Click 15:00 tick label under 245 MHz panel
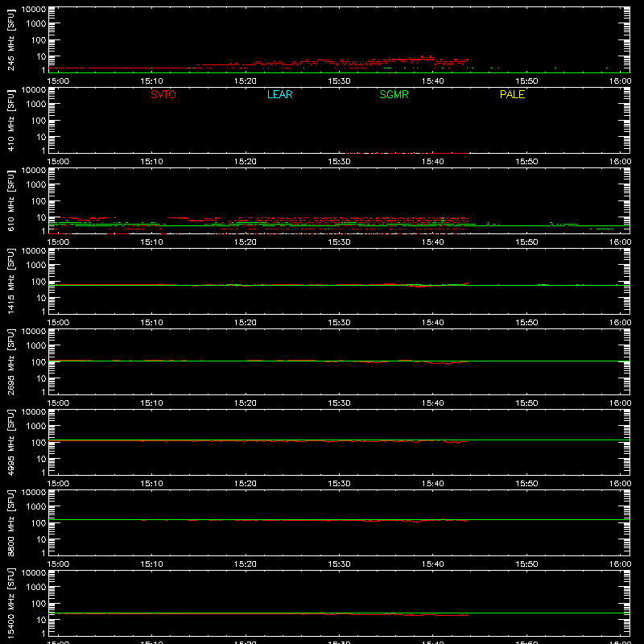 [x=58, y=81]
